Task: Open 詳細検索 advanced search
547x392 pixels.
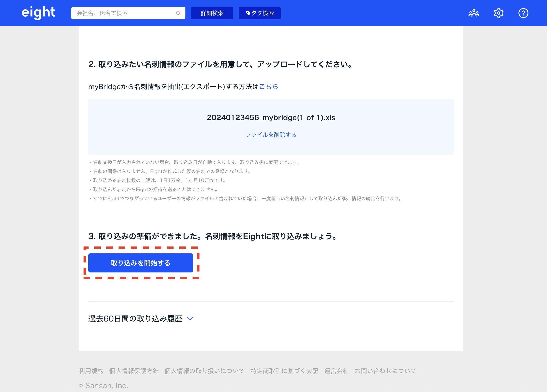Action: [x=212, y=13]
